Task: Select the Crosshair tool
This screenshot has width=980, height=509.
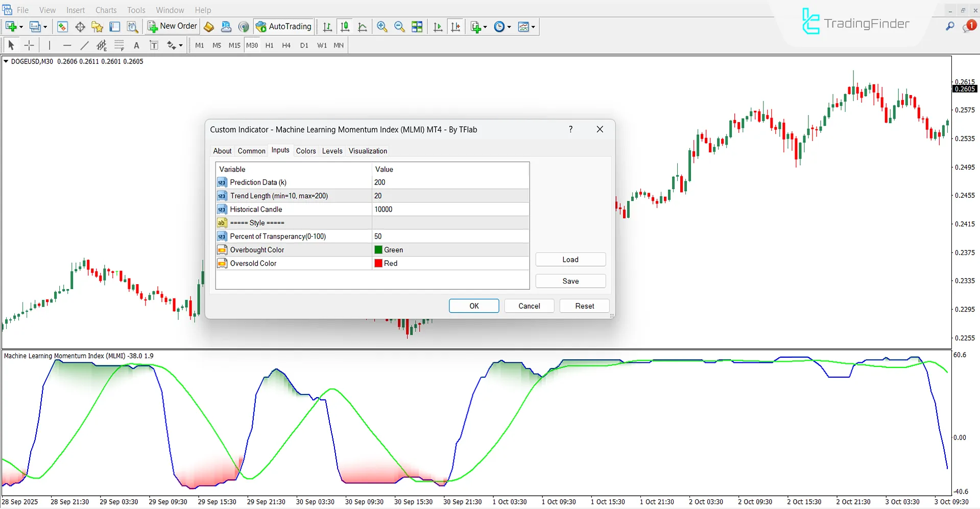Action: pyautogui.click(x=29, y=45)
